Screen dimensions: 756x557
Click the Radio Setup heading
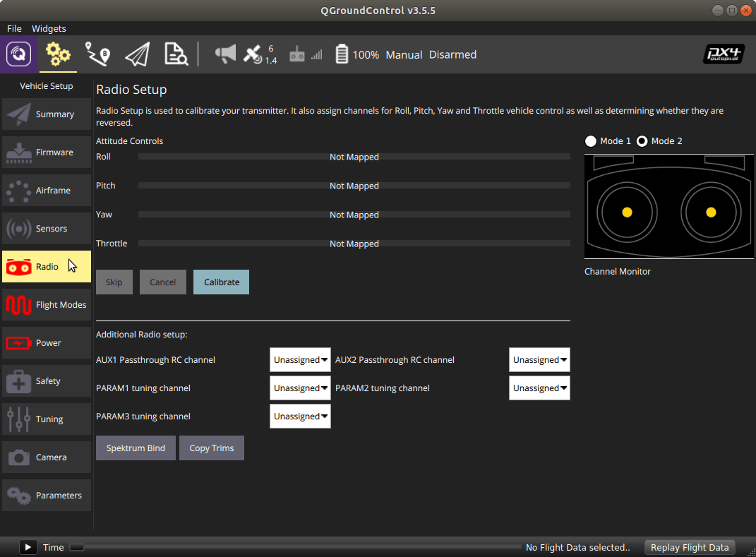point(131,89)
